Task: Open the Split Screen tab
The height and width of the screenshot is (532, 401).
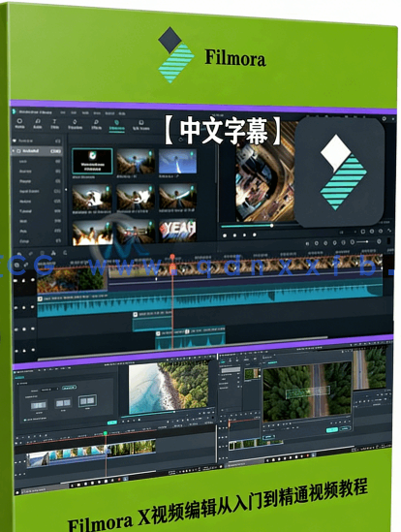Action: coord(140,125)
